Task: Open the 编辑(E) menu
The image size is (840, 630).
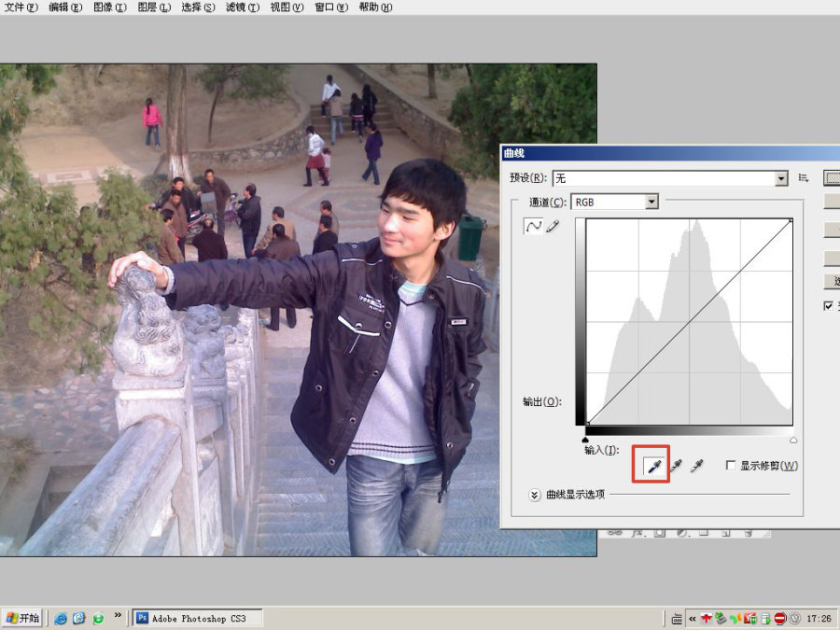Action: (x=65, y=7)
